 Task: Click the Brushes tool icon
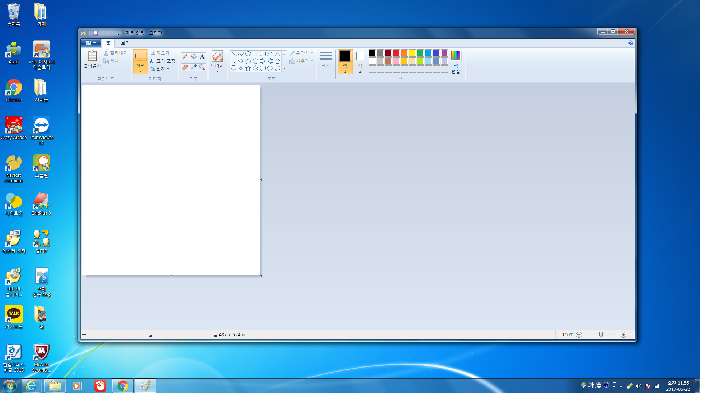(217, 56)
